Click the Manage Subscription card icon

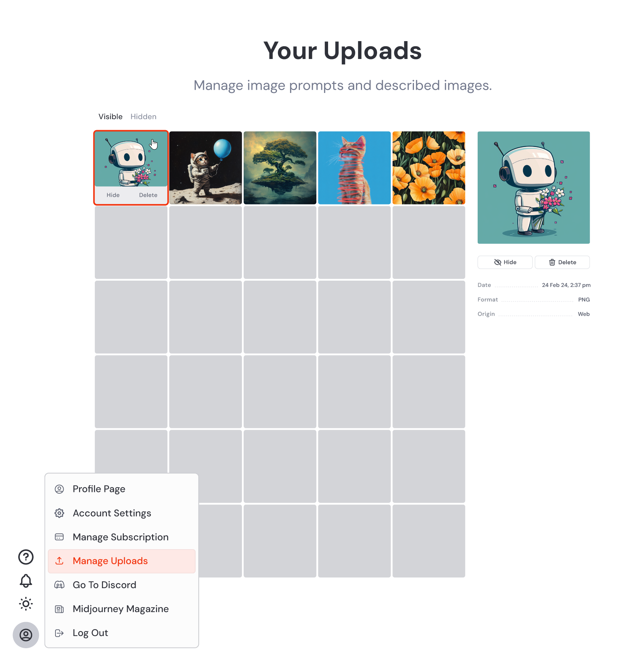(x=59, y=537)
